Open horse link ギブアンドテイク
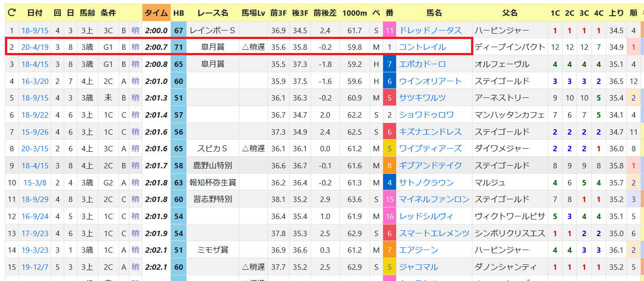644x281 pixels. click(430, 166)
